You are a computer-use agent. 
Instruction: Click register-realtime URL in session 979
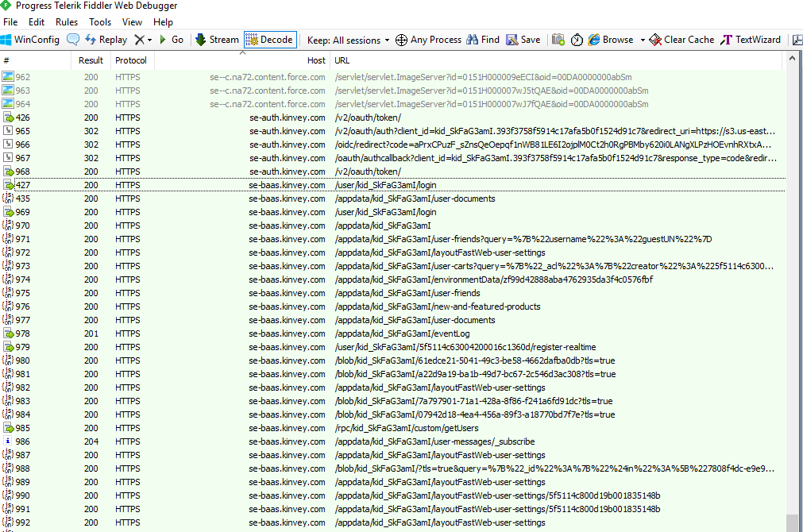click(x=465, y=347)
